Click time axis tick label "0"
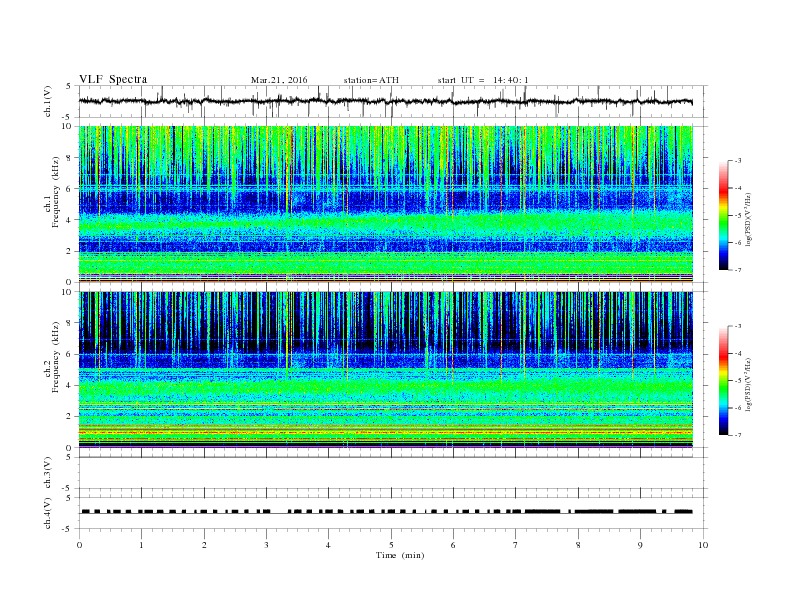792x612 pixels. [x=79, y=545]
